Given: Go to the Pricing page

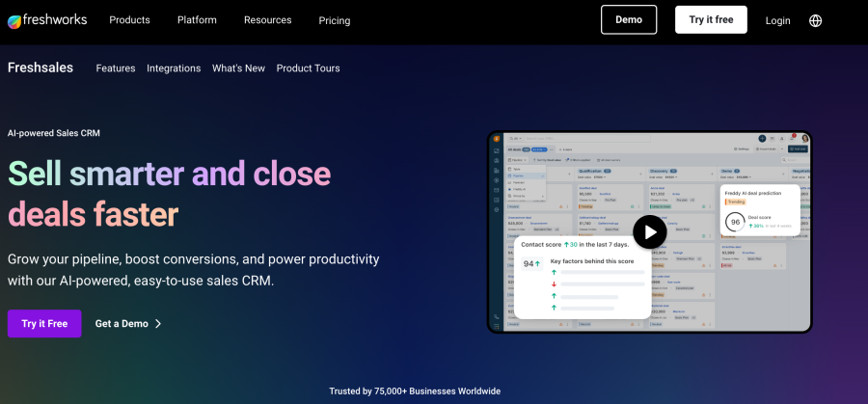Looking at the screenshot, I should [x=335, y=20].
